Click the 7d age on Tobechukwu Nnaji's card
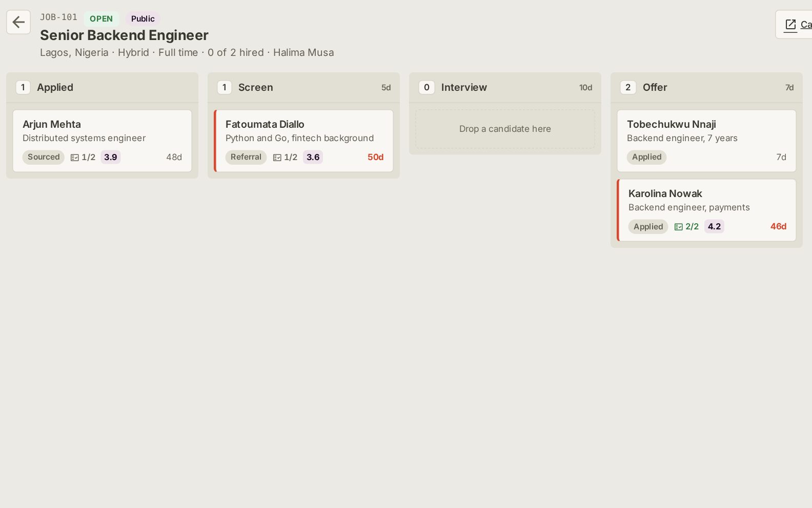The image size is (812, 508). [781, 157]
